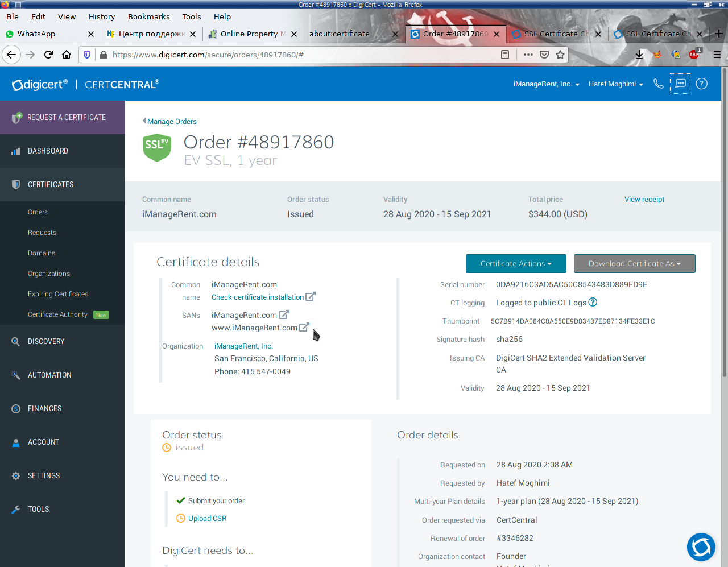Click the browser Back arrow button
Image resolution: width=728 pixels, height=567 pixels.
tap(11, 55)
